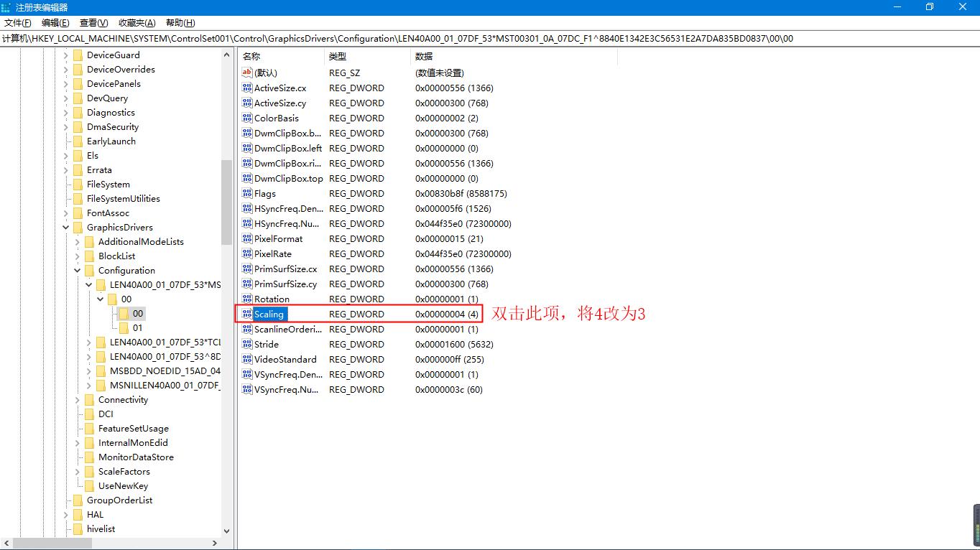Click the registry path address bar
This screenshot has width=980, height=550.
[489, 39]
